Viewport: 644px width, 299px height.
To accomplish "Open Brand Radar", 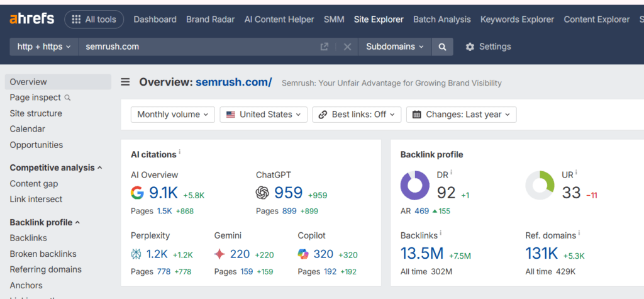I will pyautogui.click(x=210, y=20).
